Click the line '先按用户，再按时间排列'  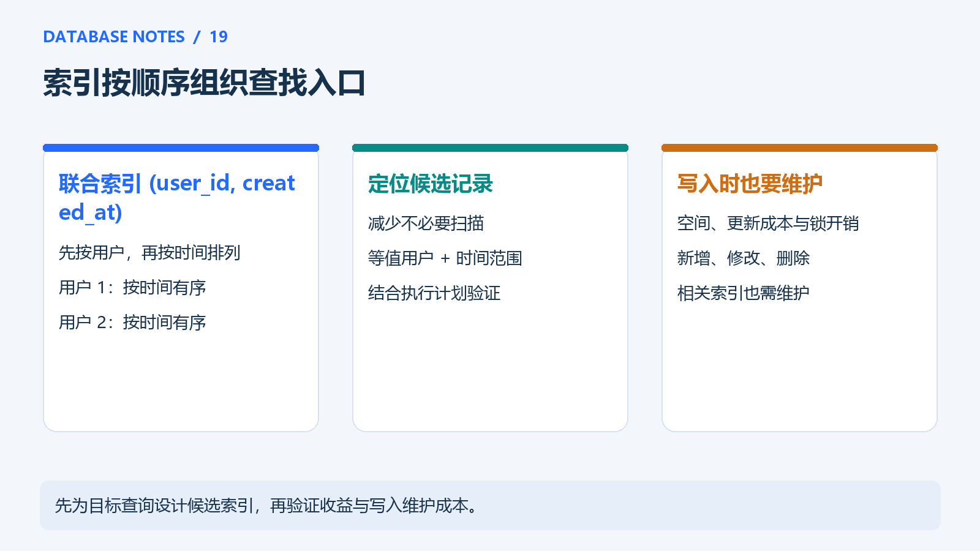tap(149, 252)
